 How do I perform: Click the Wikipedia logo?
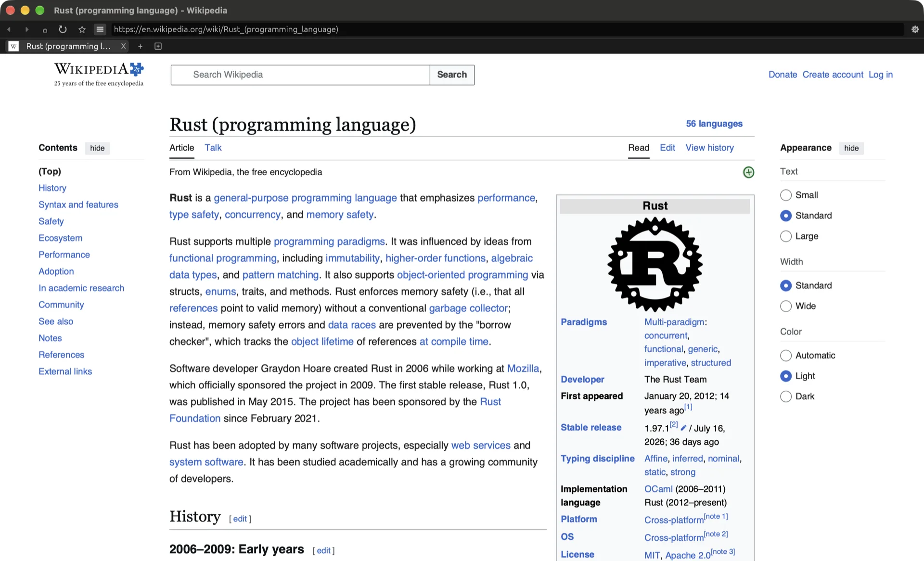99,74
